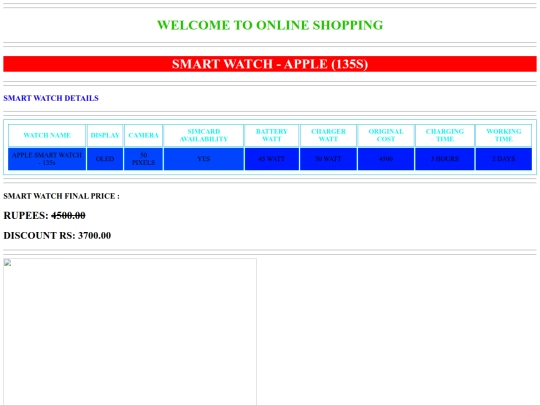Click the BATTERY WATT column header

click(272, 135)
